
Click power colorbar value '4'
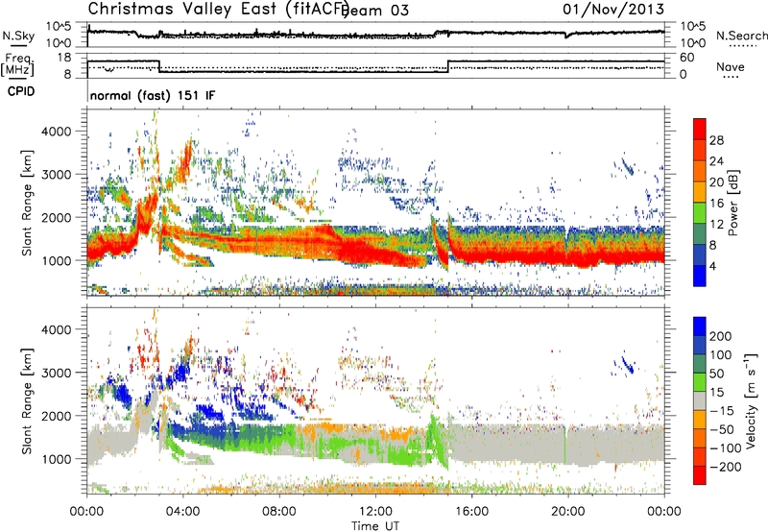pos(713,266)
